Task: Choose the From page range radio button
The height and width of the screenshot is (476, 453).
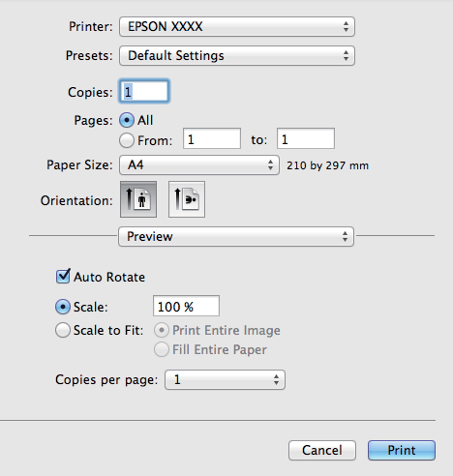Action: [x=127, y=140]
